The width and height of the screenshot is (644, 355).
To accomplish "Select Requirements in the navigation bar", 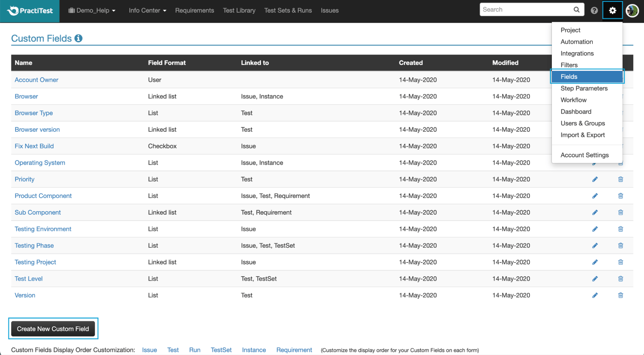I will point(194,10).
